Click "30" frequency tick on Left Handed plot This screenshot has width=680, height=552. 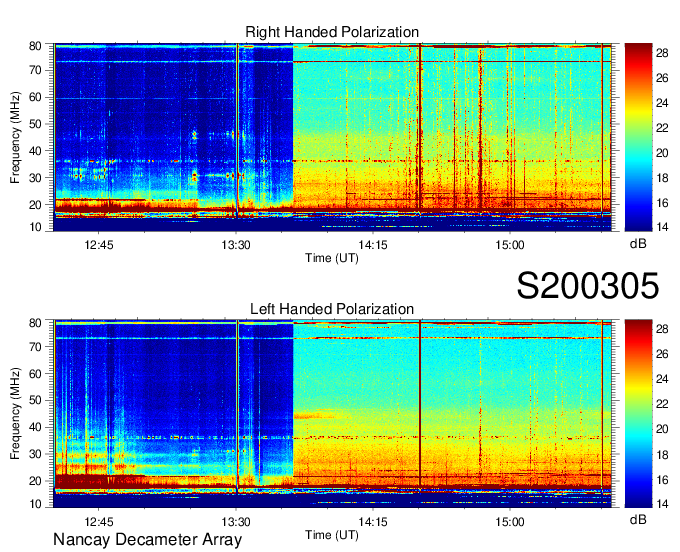click(36, 454)
